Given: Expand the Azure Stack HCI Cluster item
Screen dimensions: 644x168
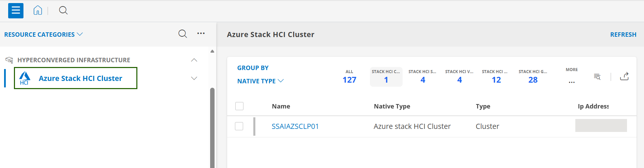Looking at the screenshot, I should pos(194,78).
